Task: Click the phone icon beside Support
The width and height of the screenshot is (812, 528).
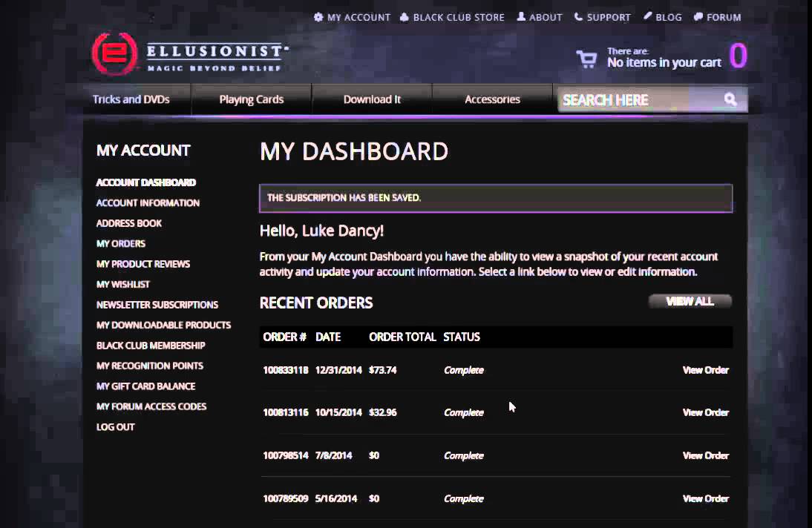Action: click(578, 17)
